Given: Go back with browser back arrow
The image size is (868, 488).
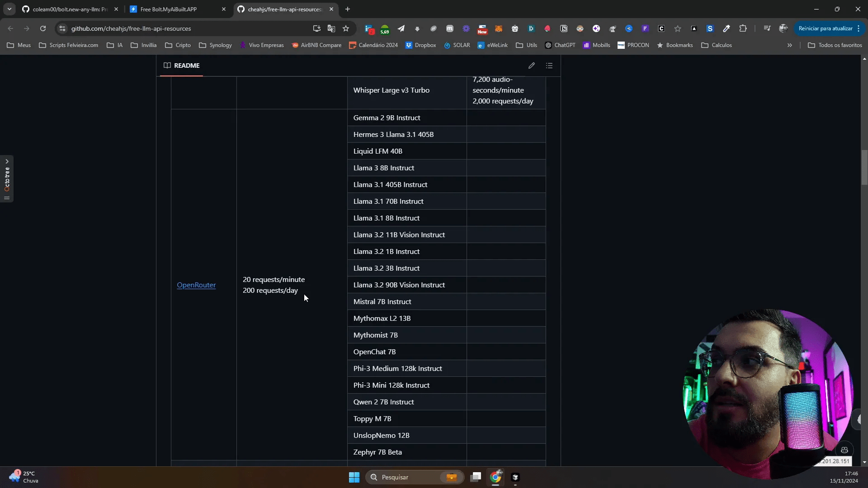Looking at the screenshot, I should pos(10,28).
